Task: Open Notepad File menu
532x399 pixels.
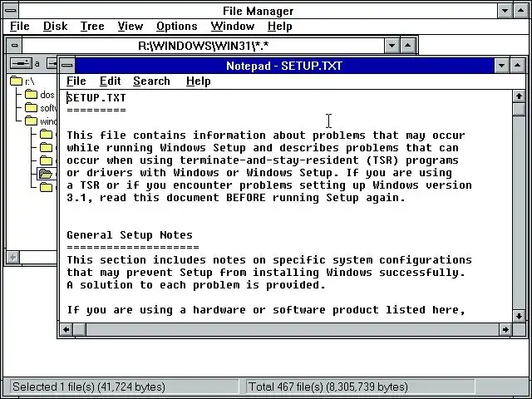Action: point(76,81)
